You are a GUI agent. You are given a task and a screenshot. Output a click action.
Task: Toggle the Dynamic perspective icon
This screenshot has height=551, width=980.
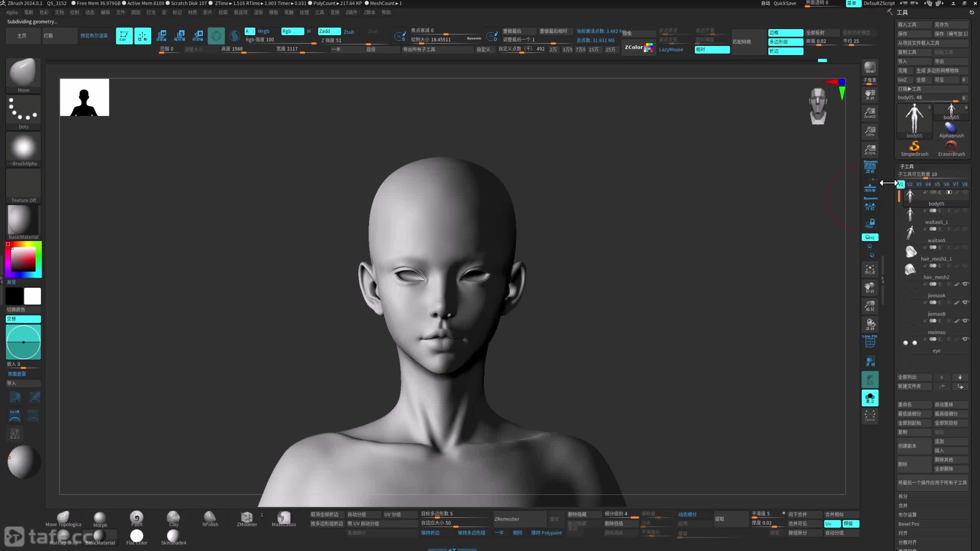[x=870, y=167]
